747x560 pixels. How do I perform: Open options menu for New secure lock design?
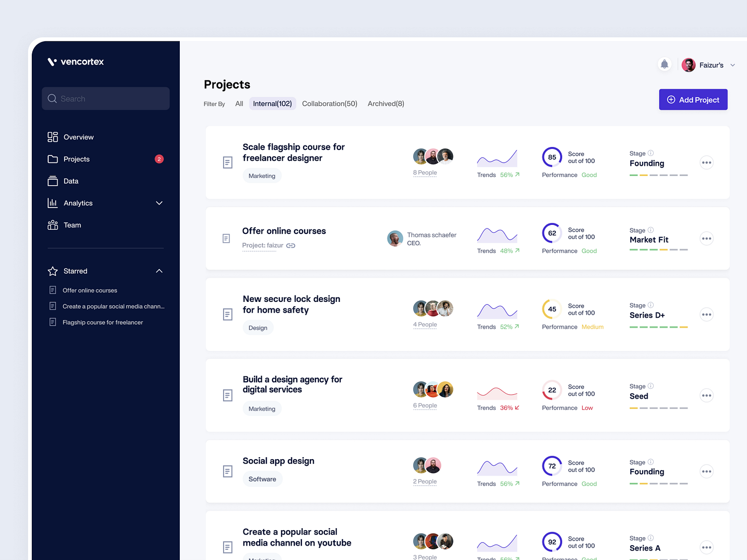click(x=706, y=314)
